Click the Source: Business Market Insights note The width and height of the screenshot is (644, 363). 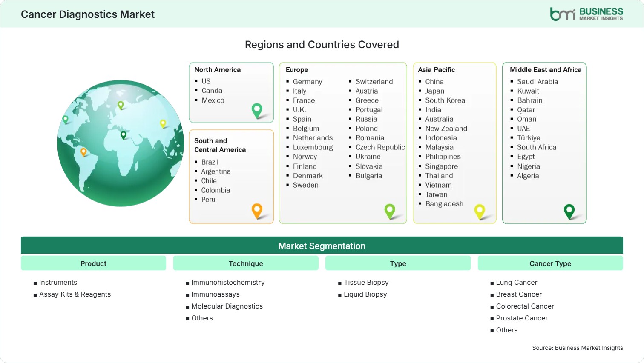pyautogui.click(x=578, y=348)
